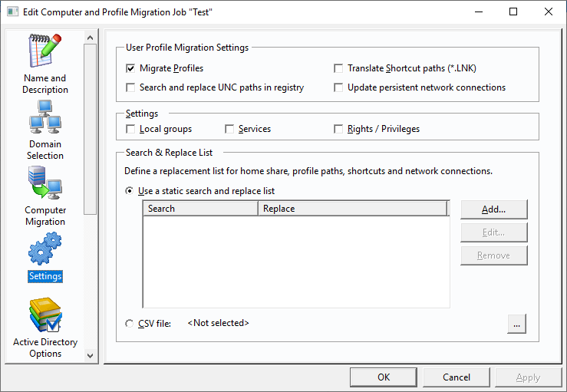Click the sidebar scroll up arrow

(91, 38)
